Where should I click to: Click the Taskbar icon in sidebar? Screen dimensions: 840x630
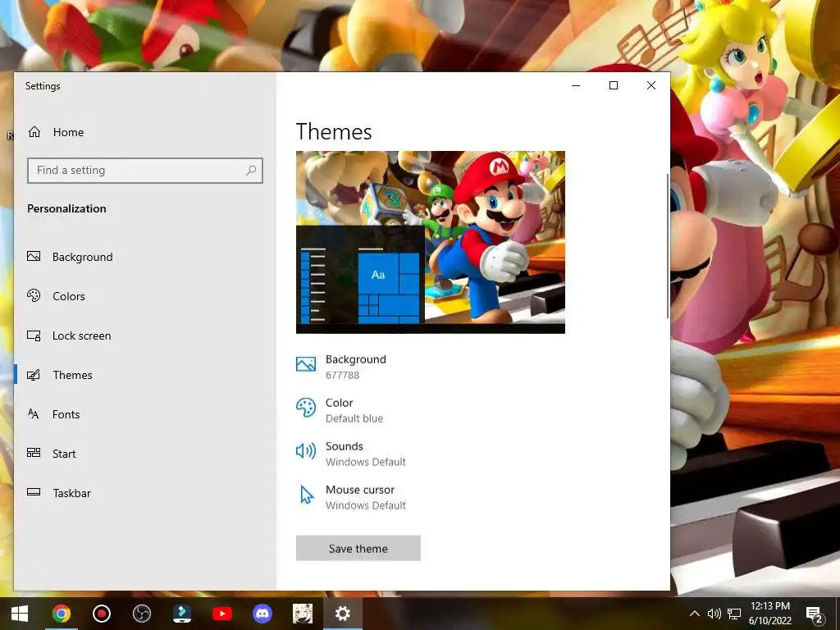34,492
